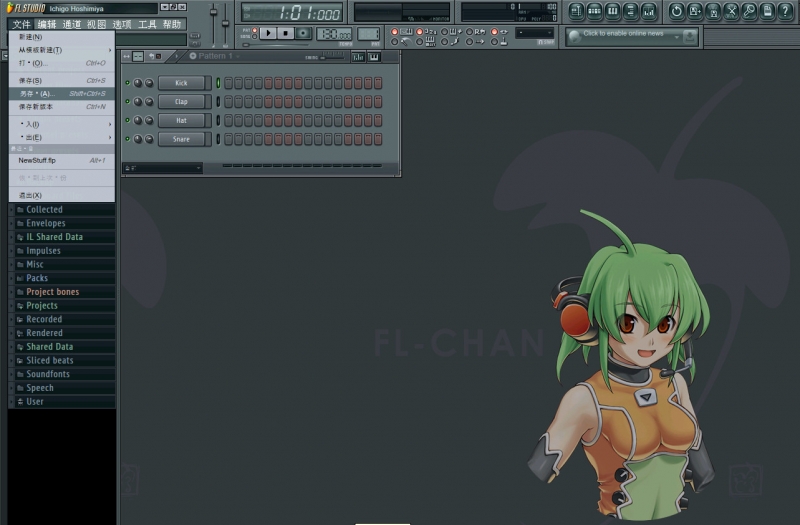The width and height of the screenshot is (800, 525).
Task: Open recent file NewStuff.flp
Action: coord(62,161)
